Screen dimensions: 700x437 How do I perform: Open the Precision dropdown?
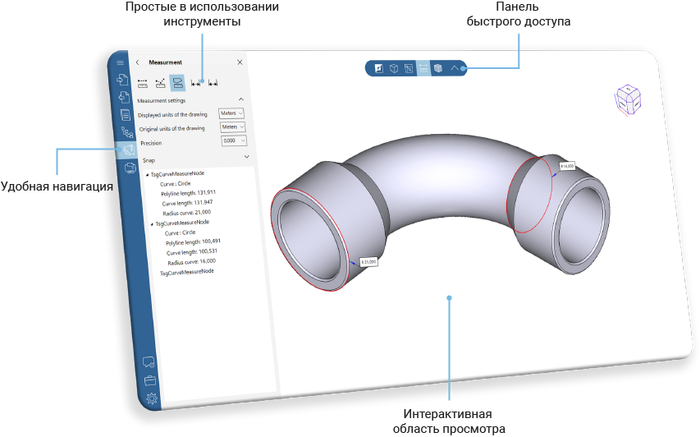click(234, 141)
